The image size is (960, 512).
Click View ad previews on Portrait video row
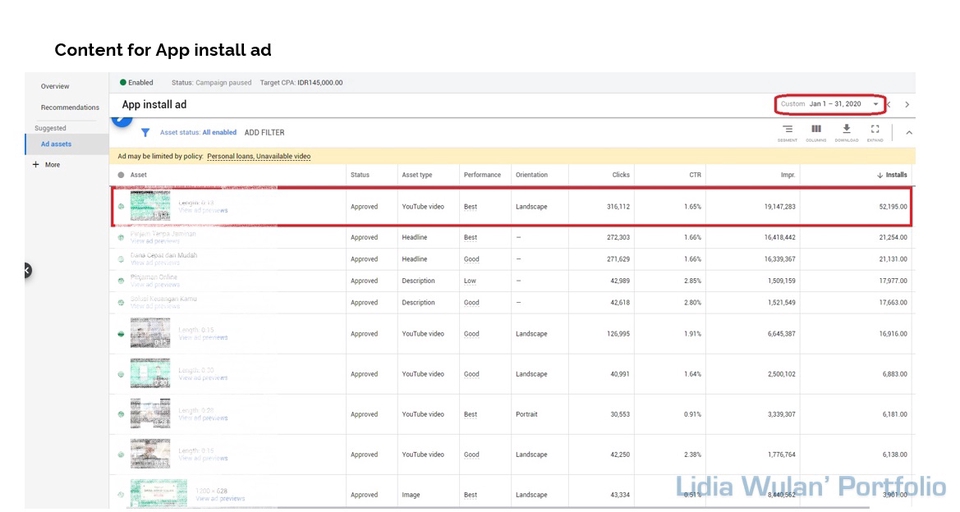click(x=203, y=418)
